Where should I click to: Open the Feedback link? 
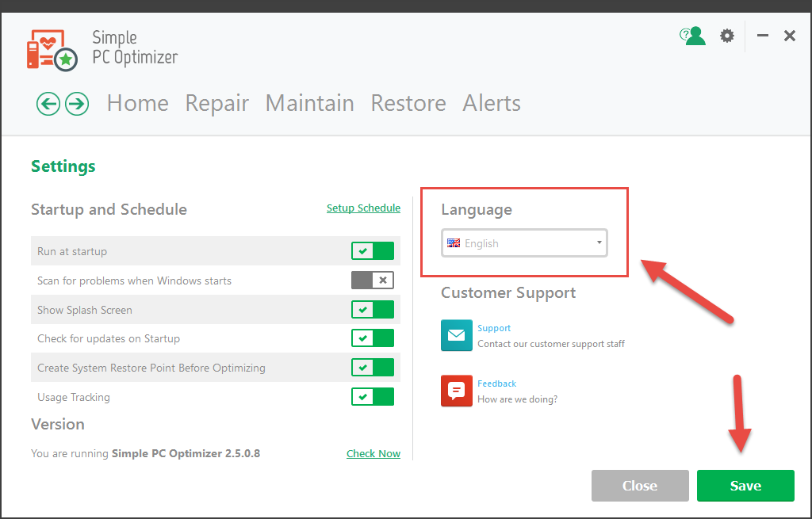pyautogui.click(x=496, y=384)
